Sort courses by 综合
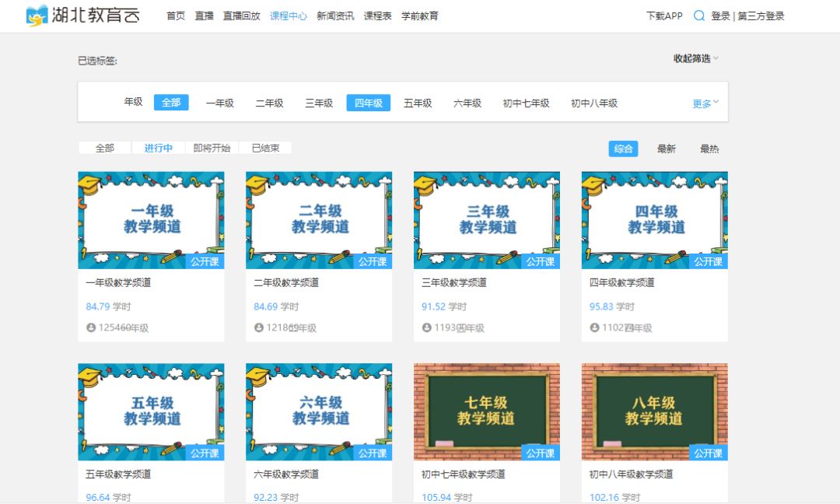The width and height of the screenshot is (840, 504). click(x=623, y=149)
